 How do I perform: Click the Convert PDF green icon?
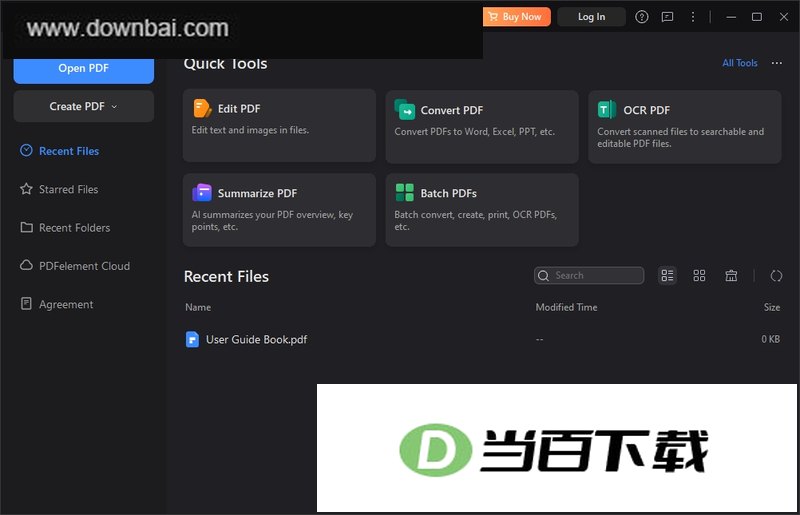[x=405, y=110]
